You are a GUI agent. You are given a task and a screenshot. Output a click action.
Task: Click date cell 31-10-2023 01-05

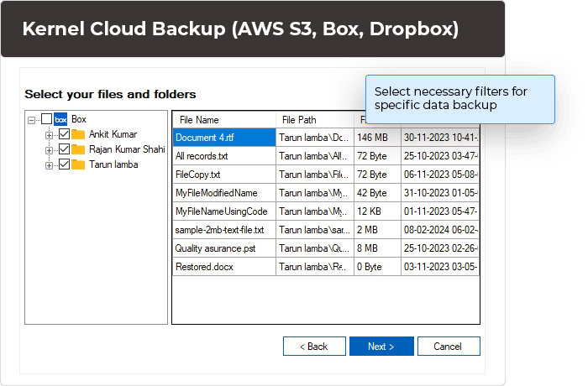click(440, 193)
